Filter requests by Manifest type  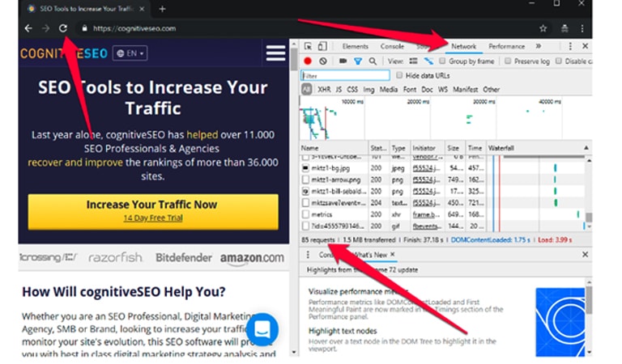tap(466, 90)
